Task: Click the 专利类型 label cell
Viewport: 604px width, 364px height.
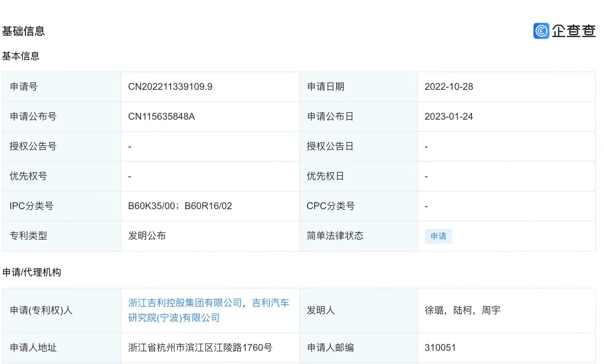Action: tap(62, 236)
